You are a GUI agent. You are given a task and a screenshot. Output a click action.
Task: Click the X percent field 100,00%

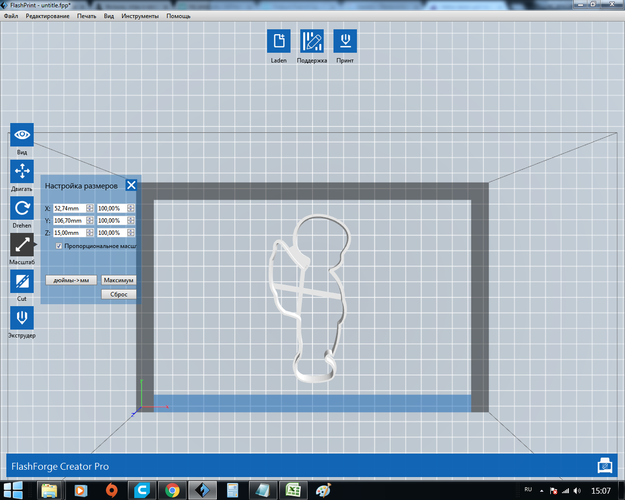[112, 208]
